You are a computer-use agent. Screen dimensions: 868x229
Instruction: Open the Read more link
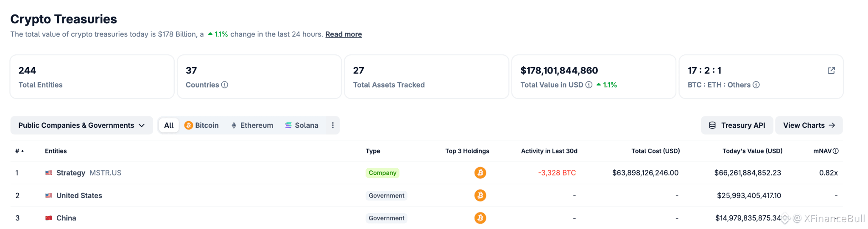[x=343, y=34]
